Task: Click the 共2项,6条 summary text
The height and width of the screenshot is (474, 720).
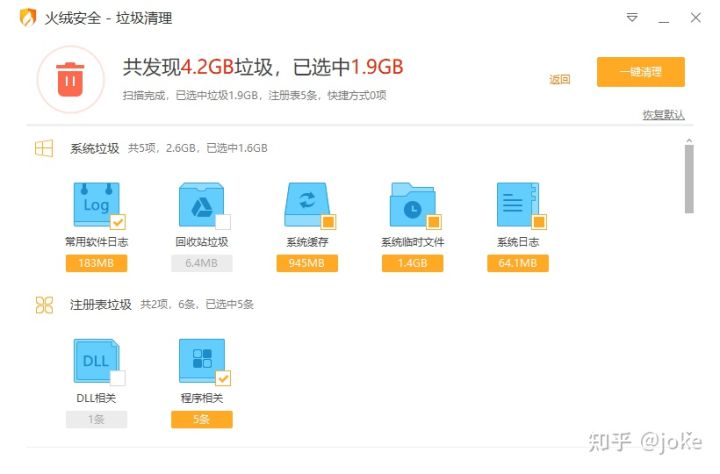Action: (197, 305)
